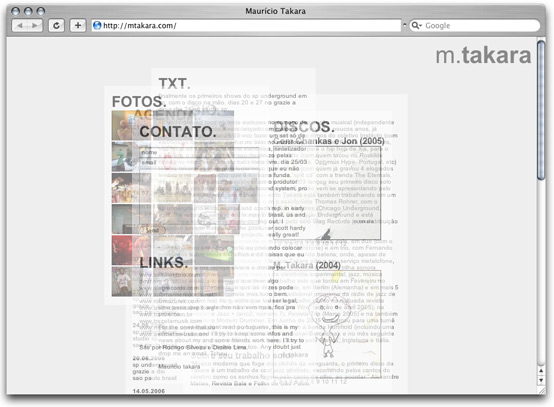Click the m.takara site logo
Image resolution: width=554 pixels, height=407 pixels.
(x=483, y=55)
